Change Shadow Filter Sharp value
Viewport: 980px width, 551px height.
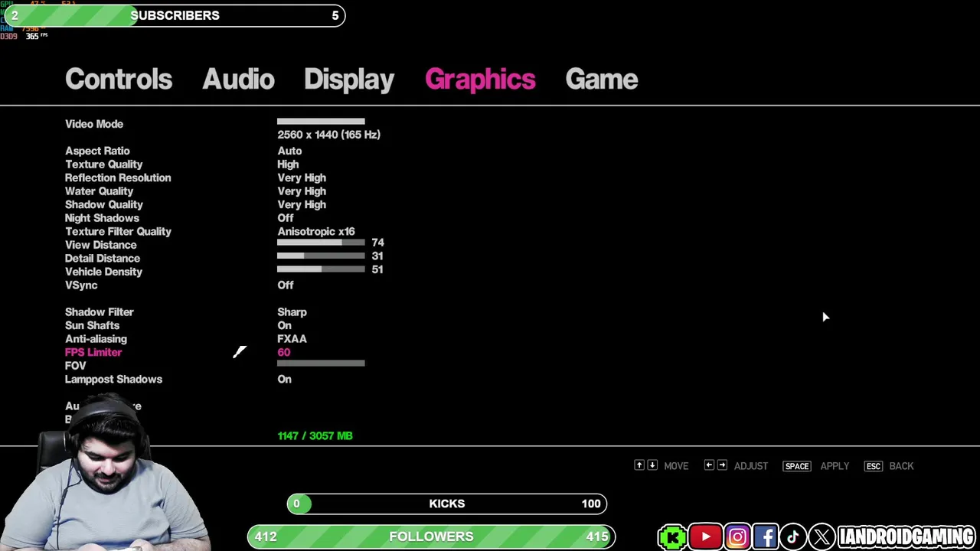click(x=292, y=312)
